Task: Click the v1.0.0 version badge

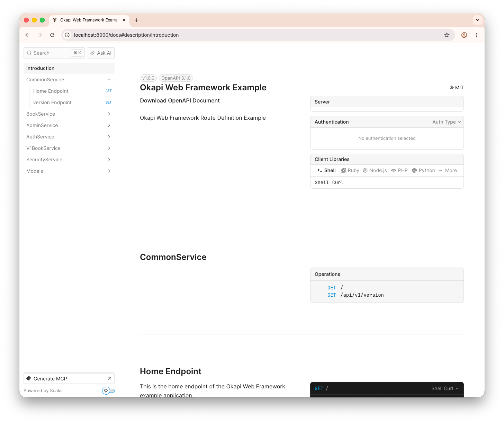Action: pyautogui.click(x=148, y=78)
